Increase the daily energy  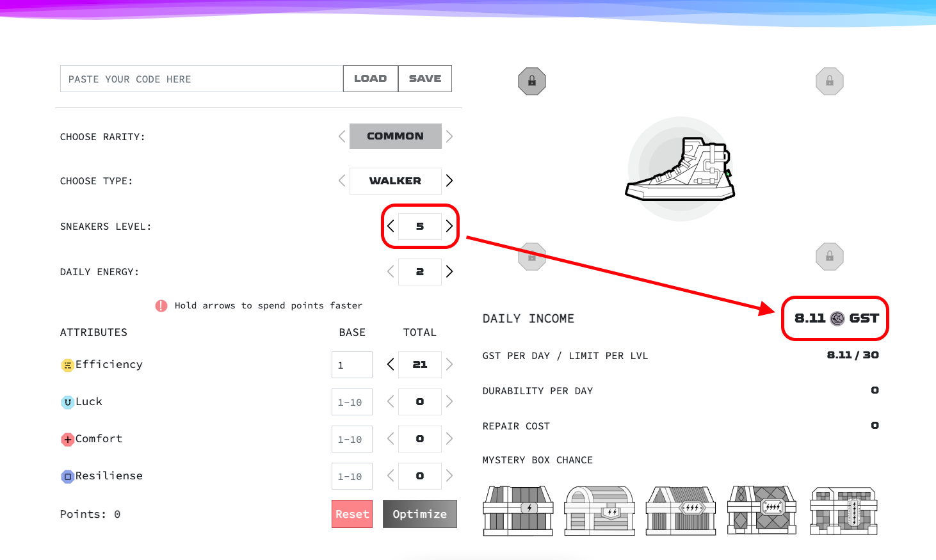(x=449, y=271)
